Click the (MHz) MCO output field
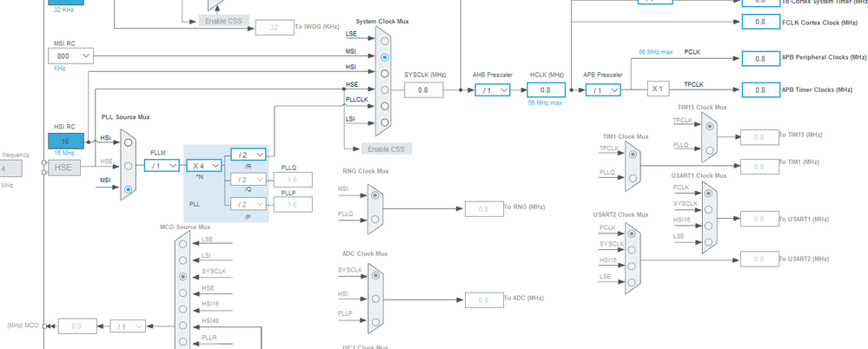The image size is (868, 349). 77,326
